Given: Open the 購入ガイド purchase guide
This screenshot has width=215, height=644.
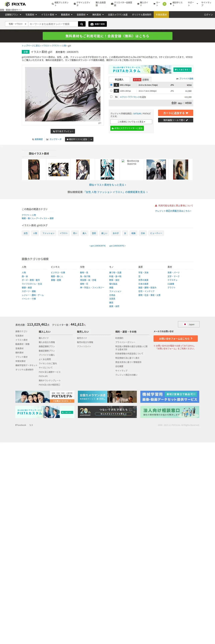Looking at the screenshot, I should (143, 4).
